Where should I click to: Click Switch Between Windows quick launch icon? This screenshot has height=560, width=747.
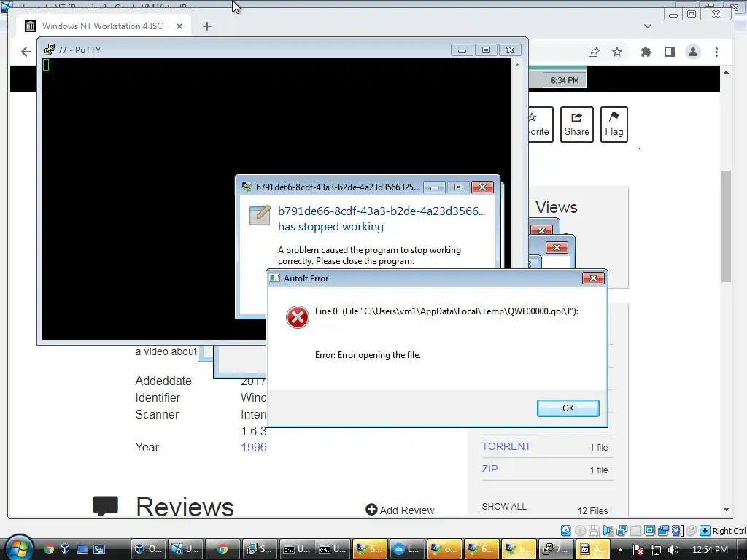[99, 549]
